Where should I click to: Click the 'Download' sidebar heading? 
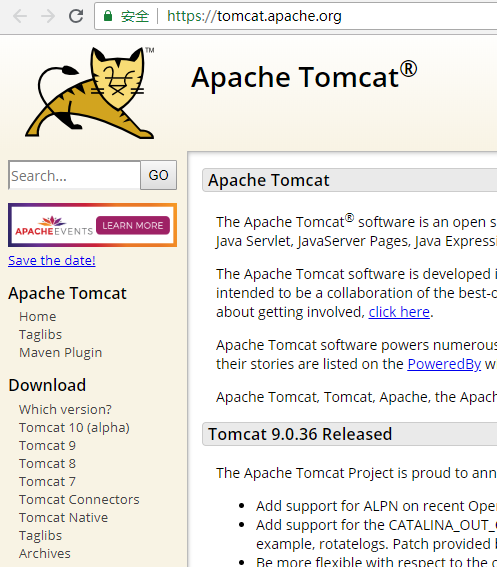[47, 385]
